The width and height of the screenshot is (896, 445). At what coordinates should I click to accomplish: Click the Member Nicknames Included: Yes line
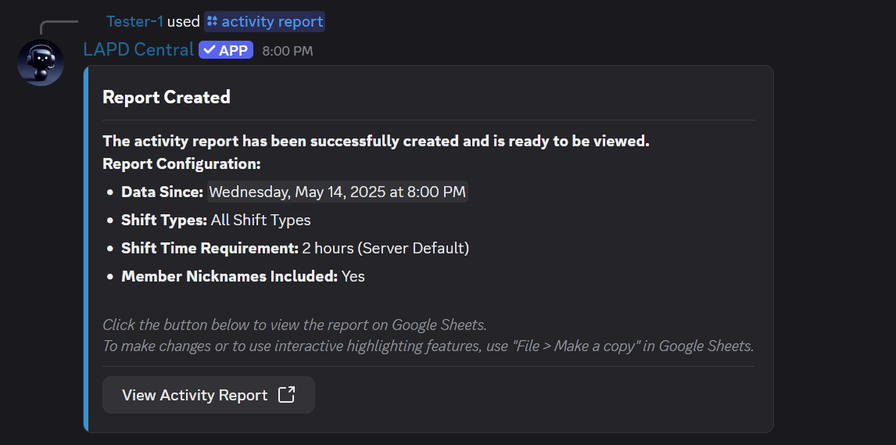(x=243, y=276)
